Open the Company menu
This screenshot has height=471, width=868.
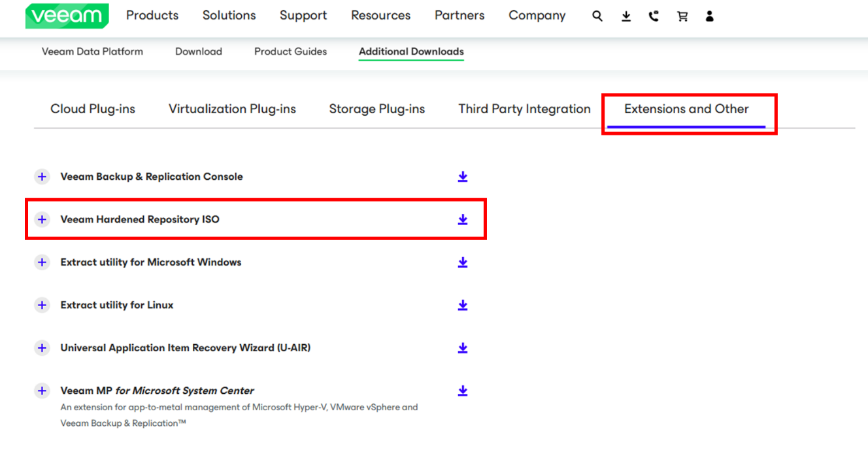point(537,15)
